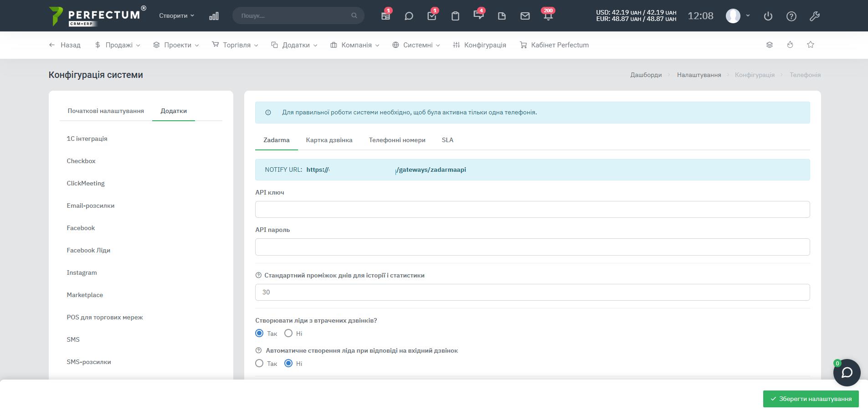The width and height of the screenshot is (868, 416).
Task: Select 'Ні' for leads from missed calls
Action: coord(288,334)
